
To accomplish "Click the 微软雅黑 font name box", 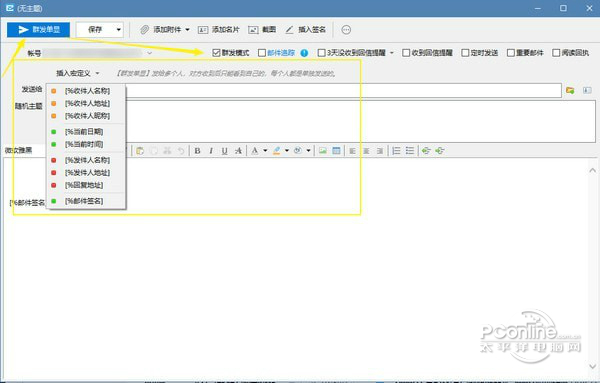I will click(x=24, y=150).
